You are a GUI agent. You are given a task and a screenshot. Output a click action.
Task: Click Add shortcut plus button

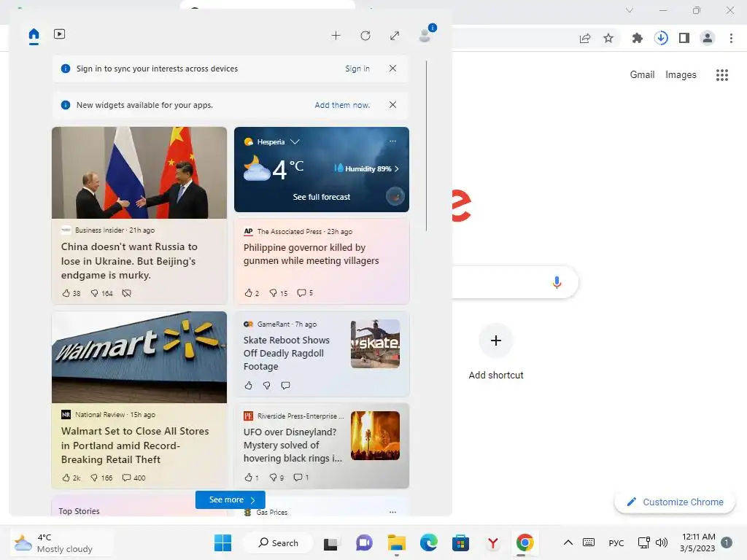click(x=496, y=341)
